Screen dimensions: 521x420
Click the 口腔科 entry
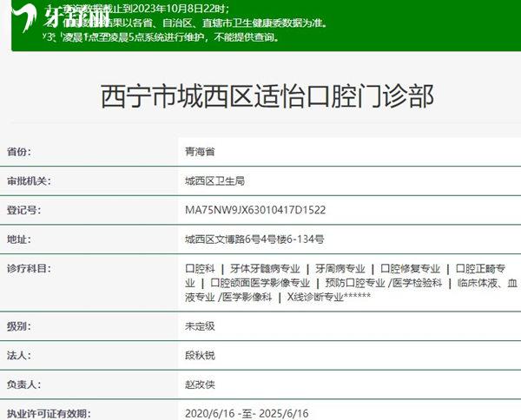[x=200, y=268]
